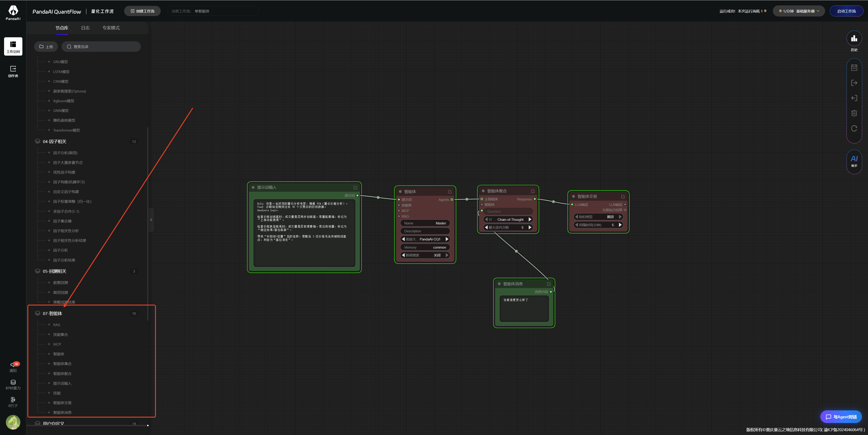Viewport: 868px width, 435px height.
Task: Click the refresh canvas icon
Action: (x=854, y=128)
